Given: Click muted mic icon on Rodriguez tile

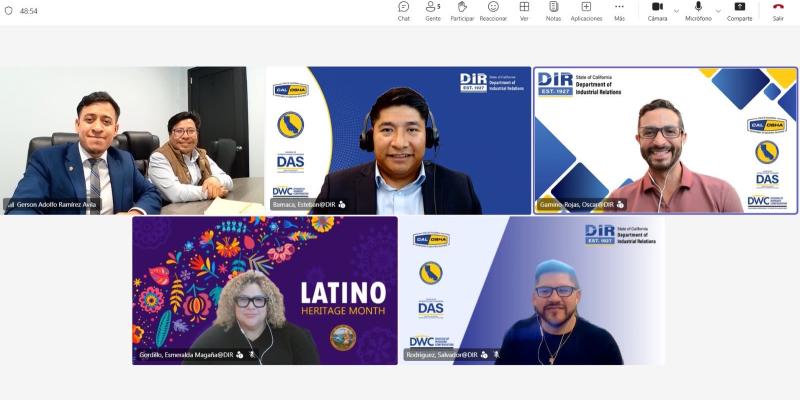Looking at the screenshot, I should 496,355.
